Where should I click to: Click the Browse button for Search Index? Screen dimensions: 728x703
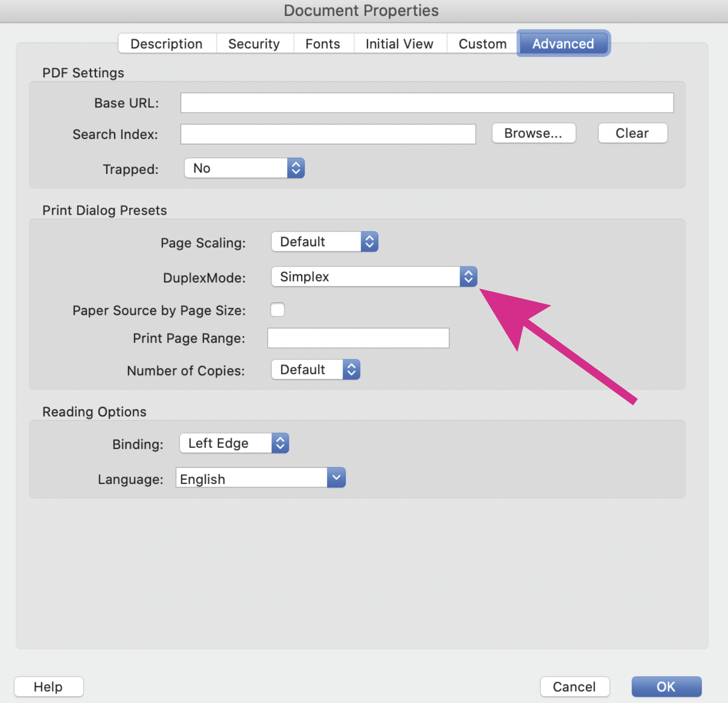click(x=533, y=133)
